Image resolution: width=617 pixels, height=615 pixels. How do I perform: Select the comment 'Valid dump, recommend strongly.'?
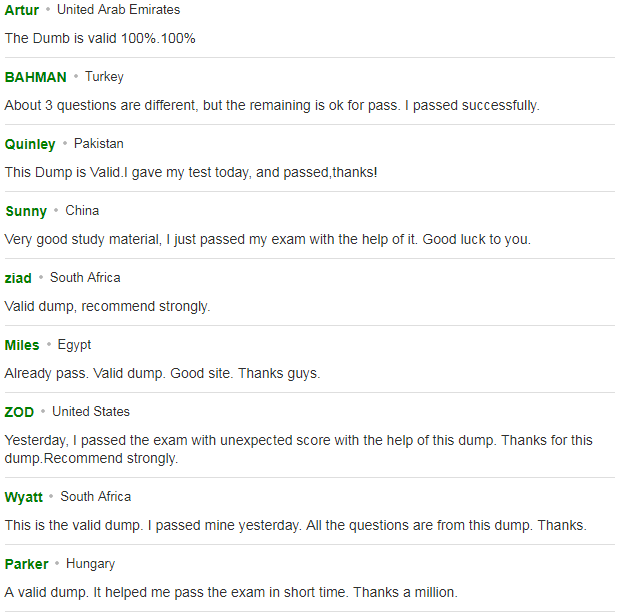107,306
